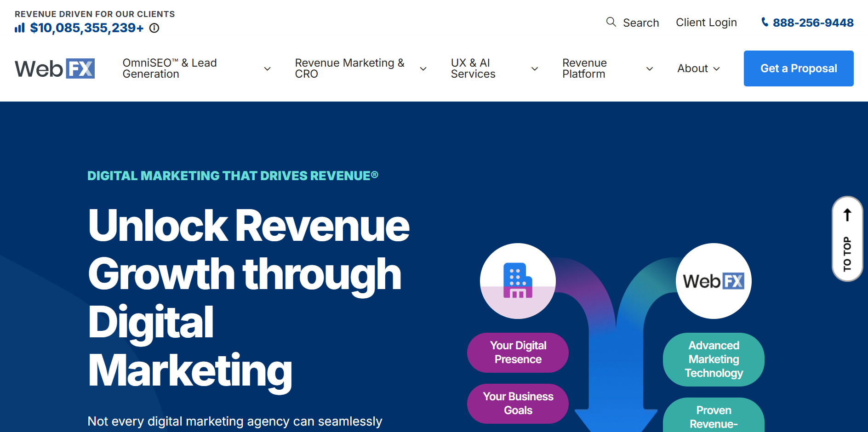Click the revenue info circle icon
The height and width of the screenshot is (432, 868).
(x=154, y=28)
